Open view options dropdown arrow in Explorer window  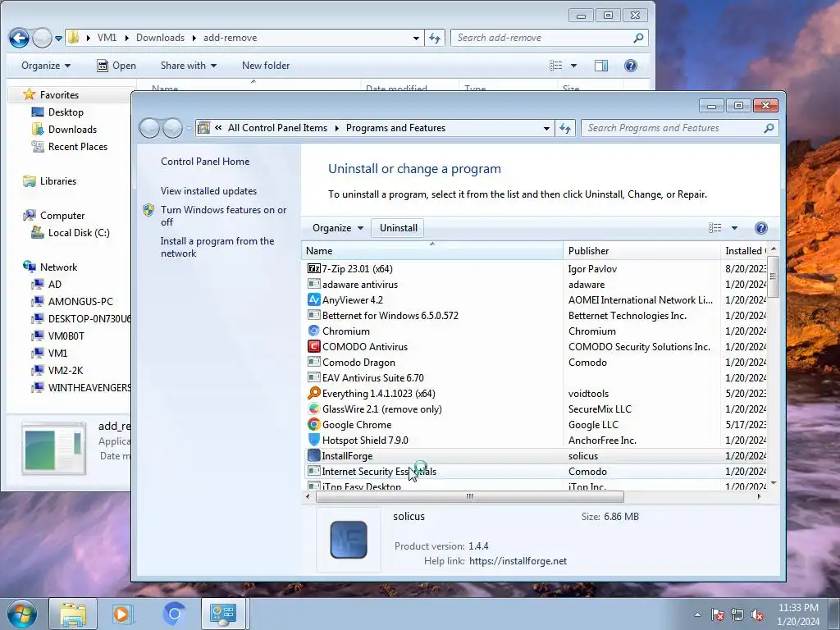[573, 66]
